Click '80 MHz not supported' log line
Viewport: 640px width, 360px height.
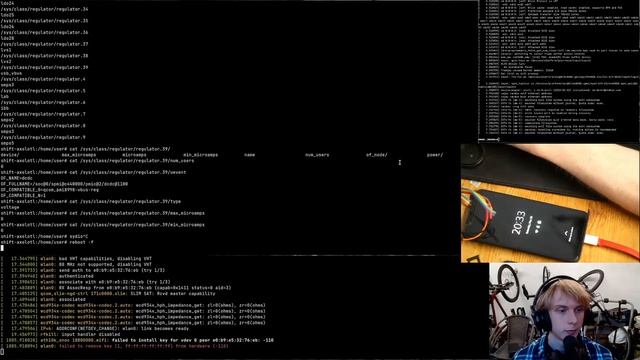(x=76, y=264)
